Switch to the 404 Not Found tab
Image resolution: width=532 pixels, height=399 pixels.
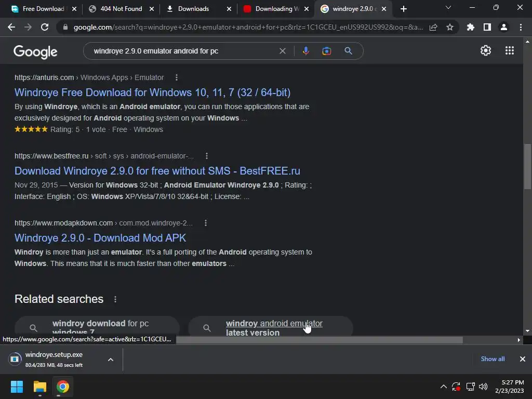(x=121, y=9)
